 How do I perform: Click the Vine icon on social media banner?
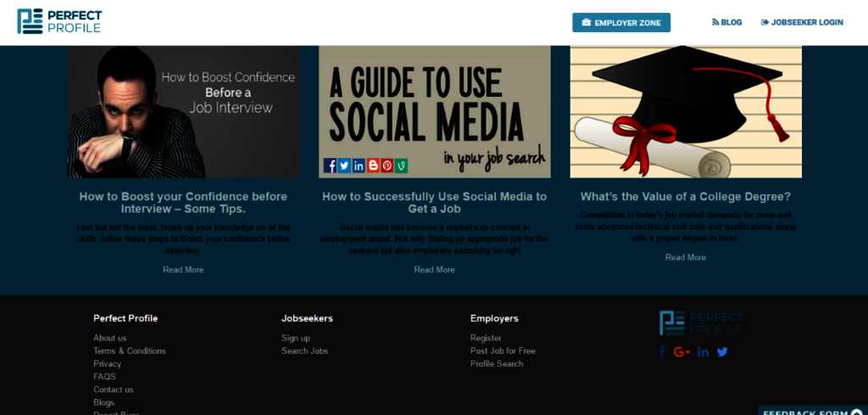tap(401, 165)
